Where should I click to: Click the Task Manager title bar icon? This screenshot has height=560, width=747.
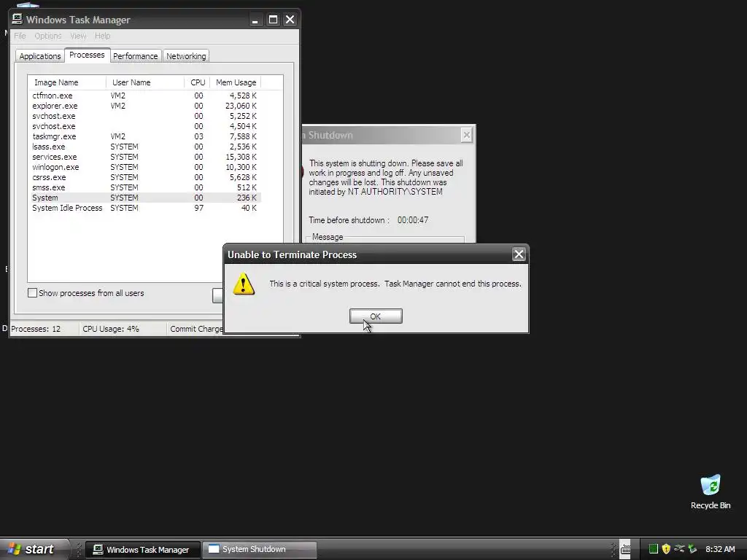(18, 19)
